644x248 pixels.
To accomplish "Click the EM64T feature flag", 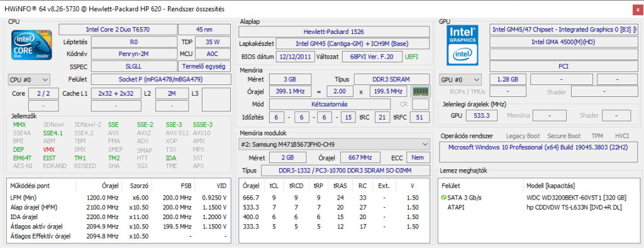I will [x=22, y=158].
